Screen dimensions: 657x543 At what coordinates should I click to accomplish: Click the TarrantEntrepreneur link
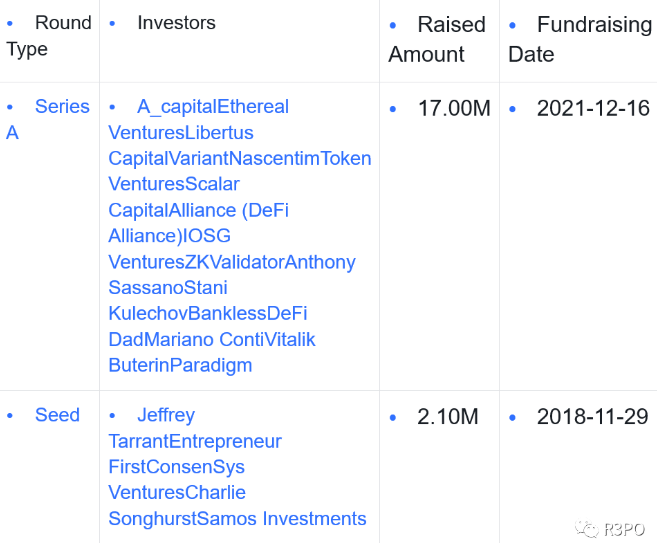click(195, 441)
